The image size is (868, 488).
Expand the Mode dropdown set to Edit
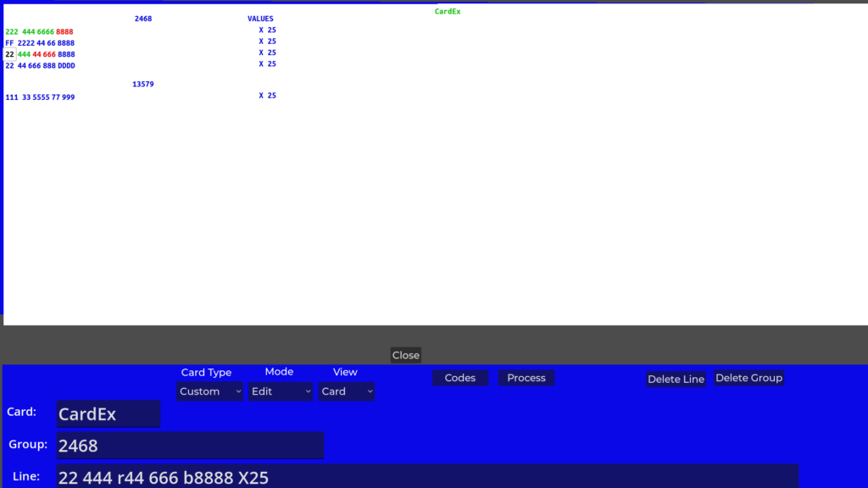pos(281,391)
